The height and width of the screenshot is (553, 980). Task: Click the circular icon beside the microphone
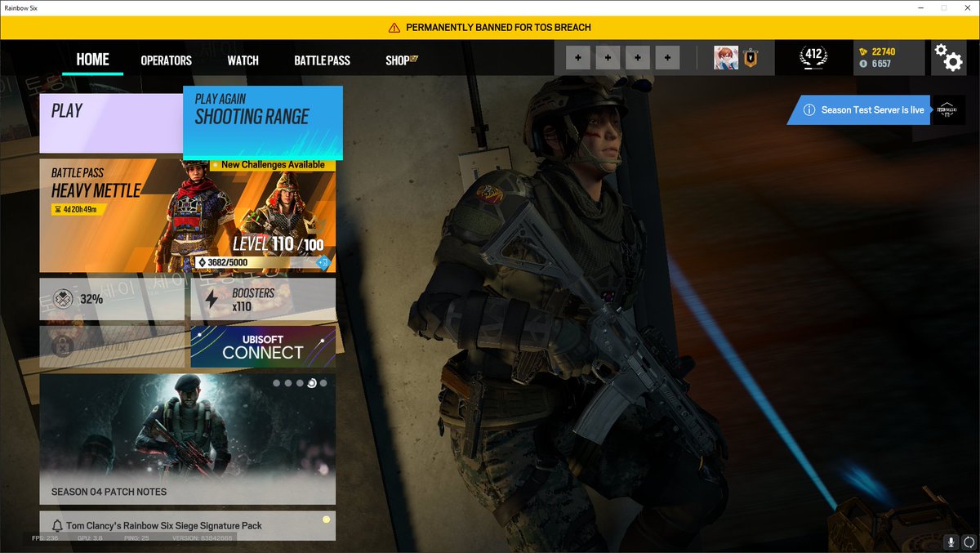[x=969, y=541]
